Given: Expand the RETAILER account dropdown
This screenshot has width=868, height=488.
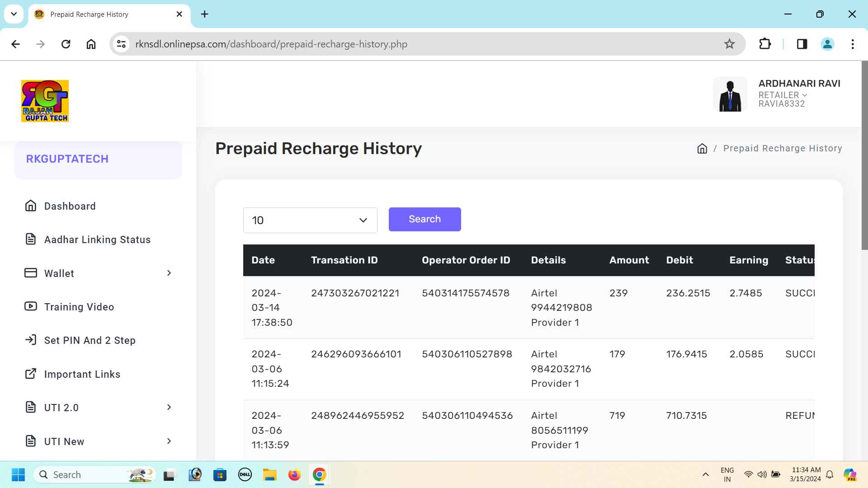Looking at the screenshot, I should [x=783, y=95].
